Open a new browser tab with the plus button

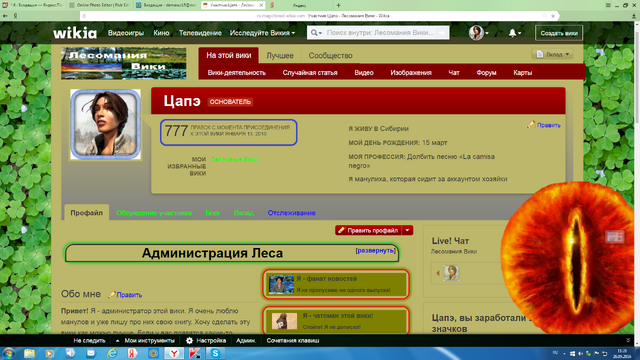(x=338, y=5)
